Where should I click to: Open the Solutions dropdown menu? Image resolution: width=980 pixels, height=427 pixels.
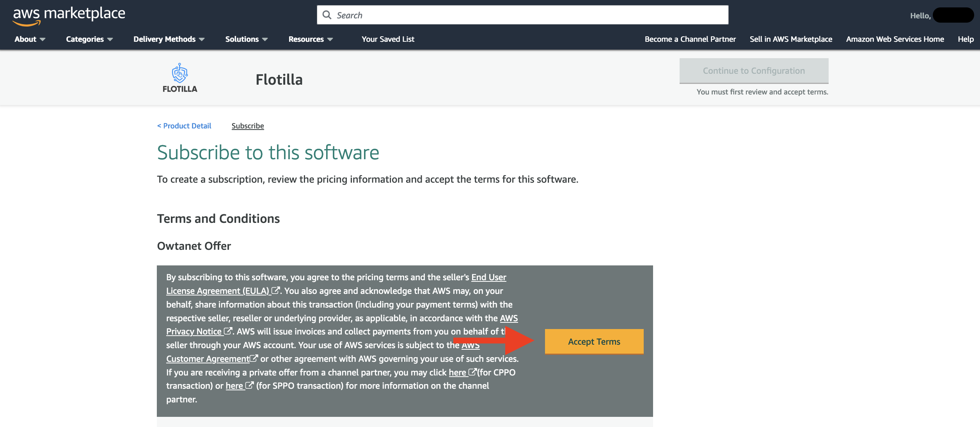[x=247, y=39]
